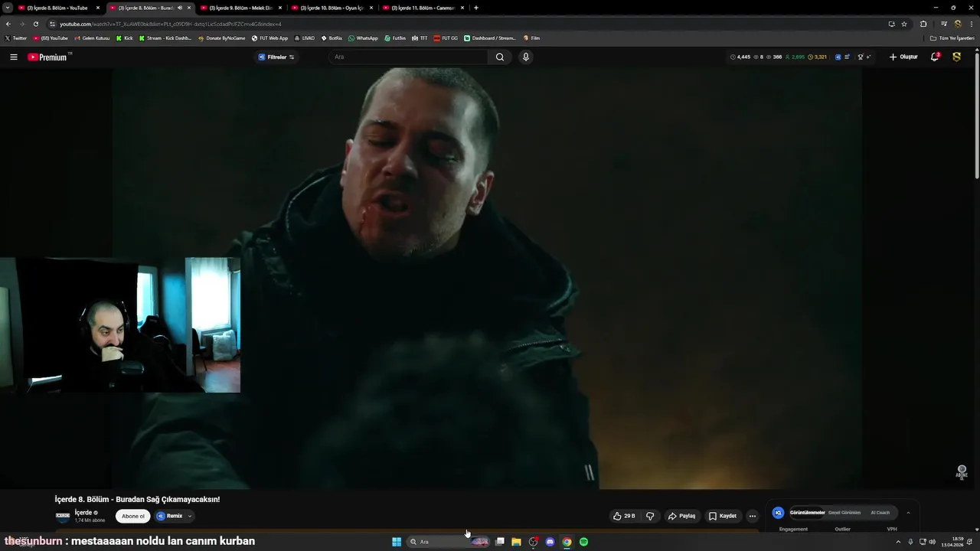
Task: Select the AI Coach tab
Action: tap(880, 513)
